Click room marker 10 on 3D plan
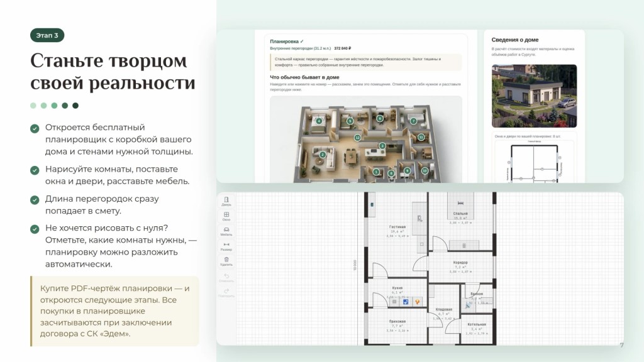The image size is (644, 362). [425, 171]
